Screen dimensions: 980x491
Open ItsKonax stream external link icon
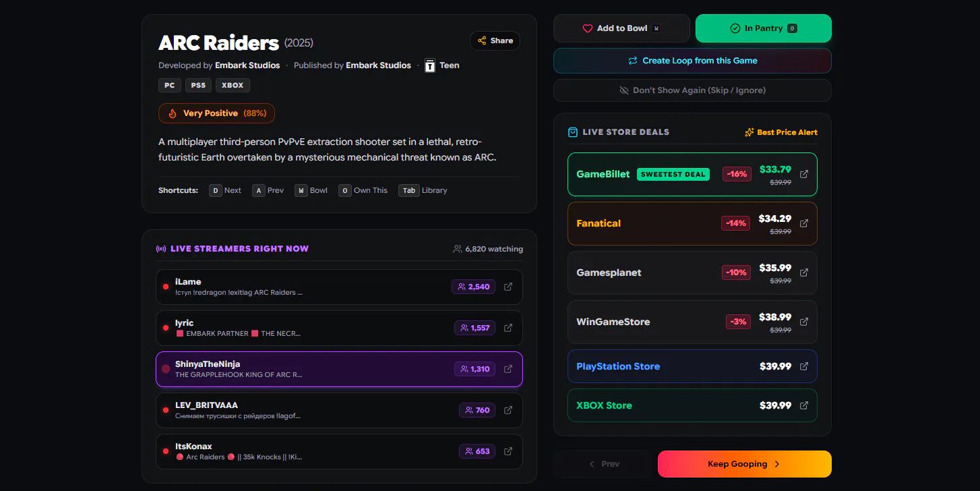point(508,451)
